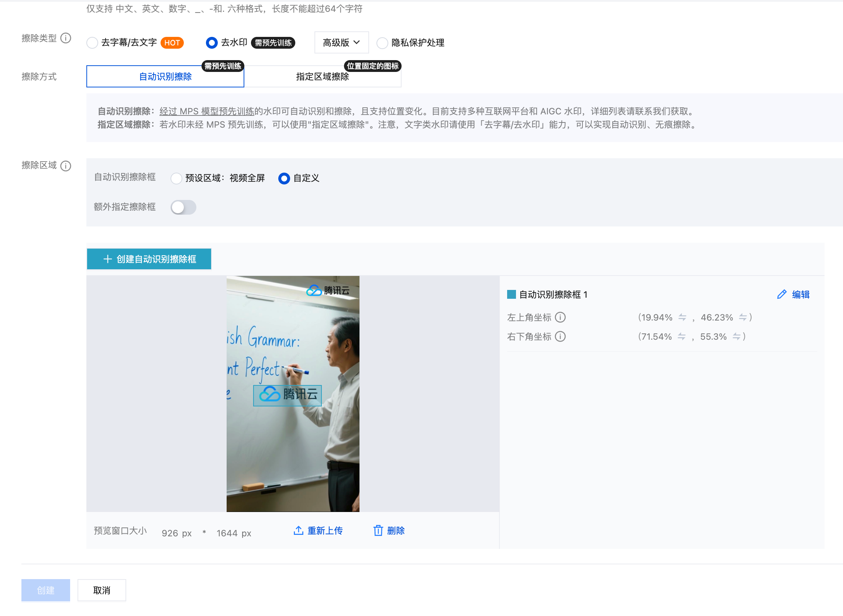
Task: Click teal color swatch of 自动识别擦除框 1
Action: (512, 295)
